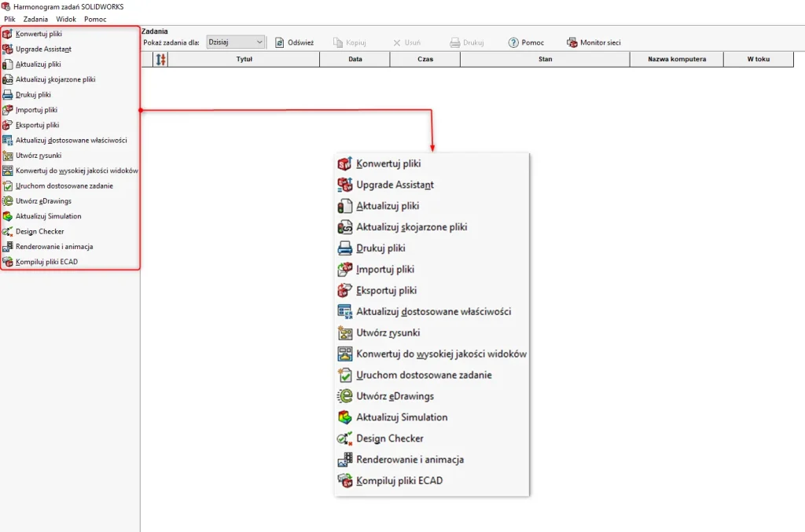Open the Zadania menu
Screen dimensions: 805x532
coord(35,19)
